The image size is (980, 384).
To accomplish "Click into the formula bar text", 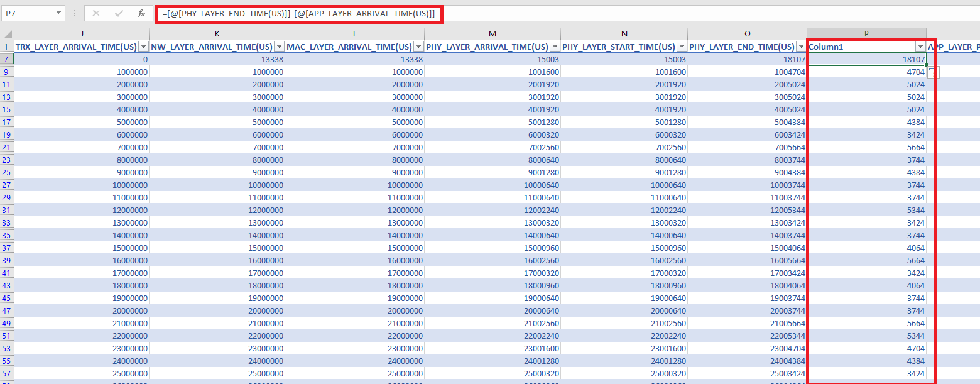I will coord(299,13).
